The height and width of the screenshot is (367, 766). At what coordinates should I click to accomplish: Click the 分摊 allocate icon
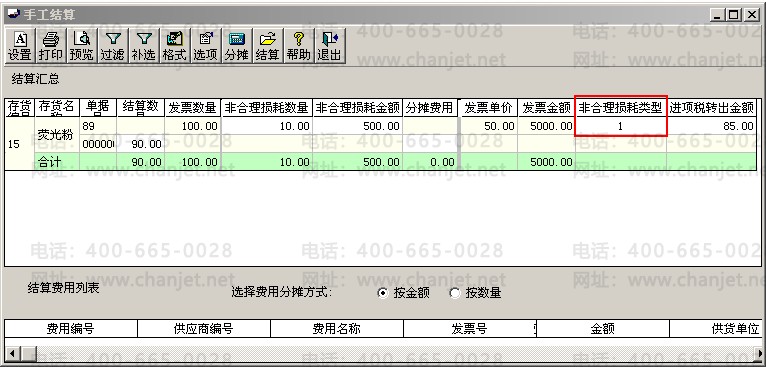click(236, 46)
